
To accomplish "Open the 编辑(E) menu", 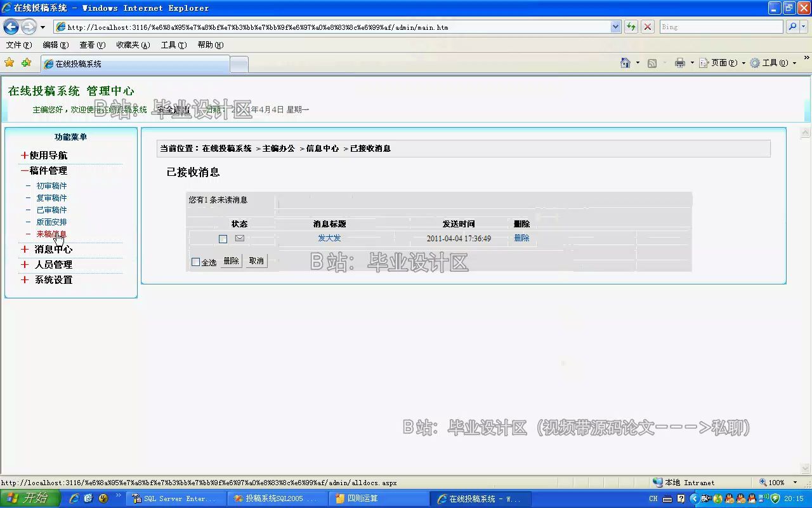I will (x=55, y=45).
